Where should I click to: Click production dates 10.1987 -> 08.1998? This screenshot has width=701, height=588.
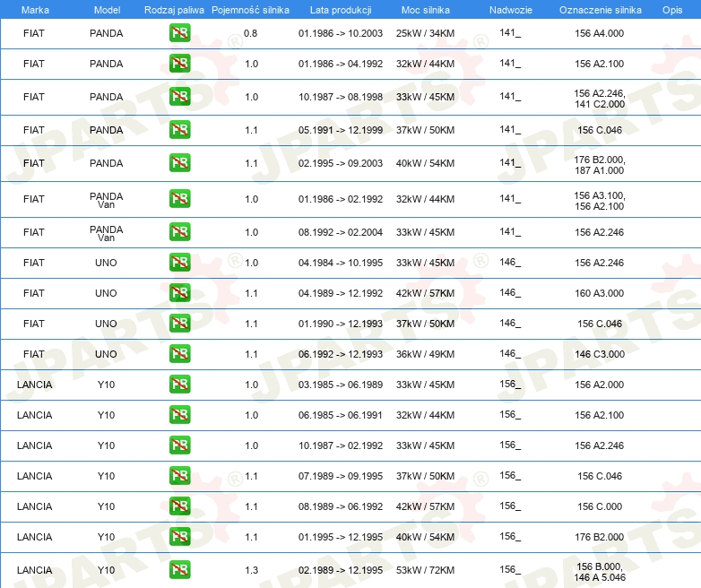point(341,97)
